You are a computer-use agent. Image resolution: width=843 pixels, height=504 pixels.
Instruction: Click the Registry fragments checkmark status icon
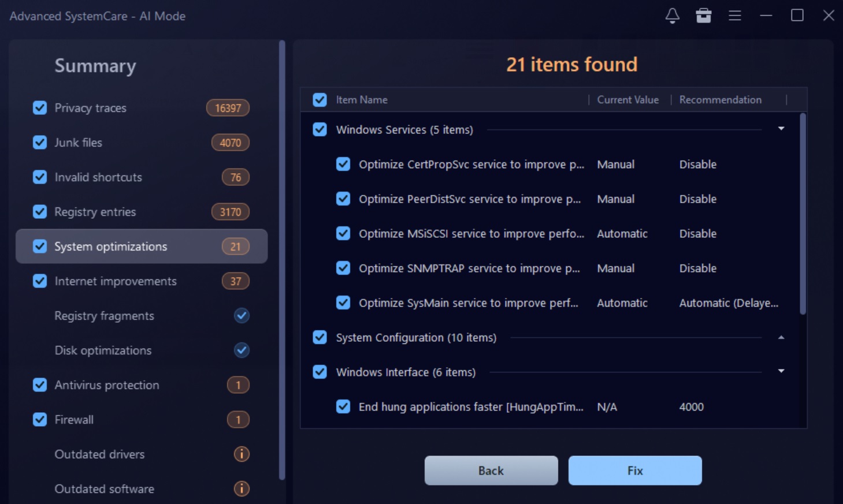242,316
